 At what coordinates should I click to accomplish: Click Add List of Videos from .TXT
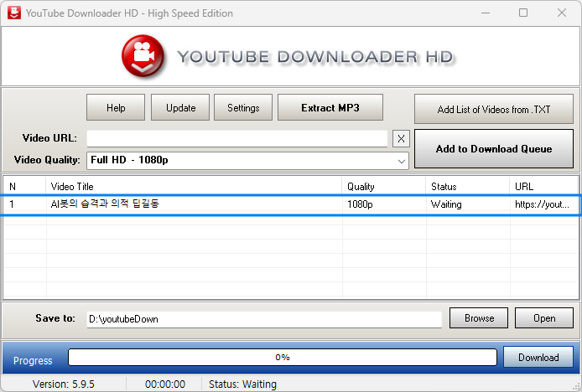[x=494, y=109]
